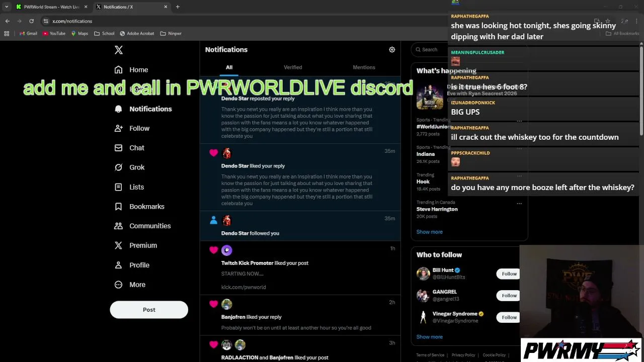Screen dimensions: 644x362
Task: Open Profile in the sidebar
Action: tap(132, 265)
